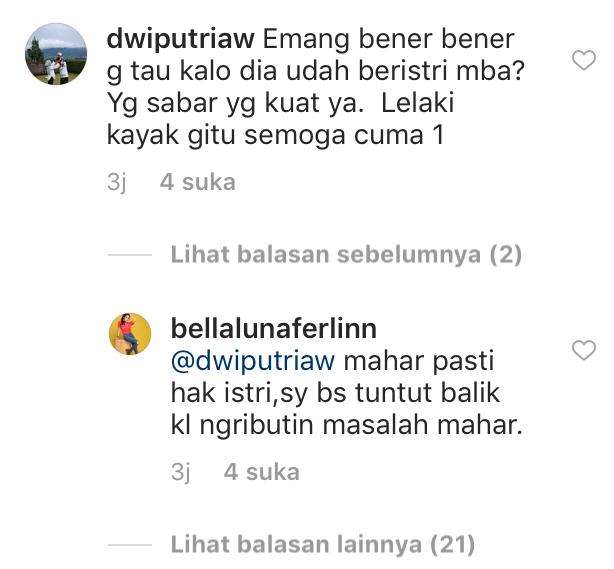Select the comment text 'Emang bener bener'
The width and height of the screenshot is (614, 569).
(388, 40)
